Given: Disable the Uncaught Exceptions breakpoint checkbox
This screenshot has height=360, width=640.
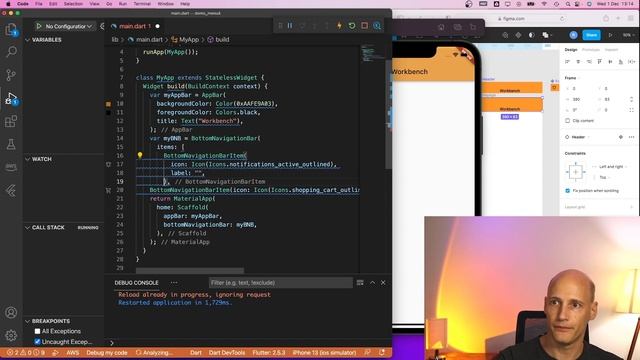Looking at the screenshot, I should tap(38, 342).
